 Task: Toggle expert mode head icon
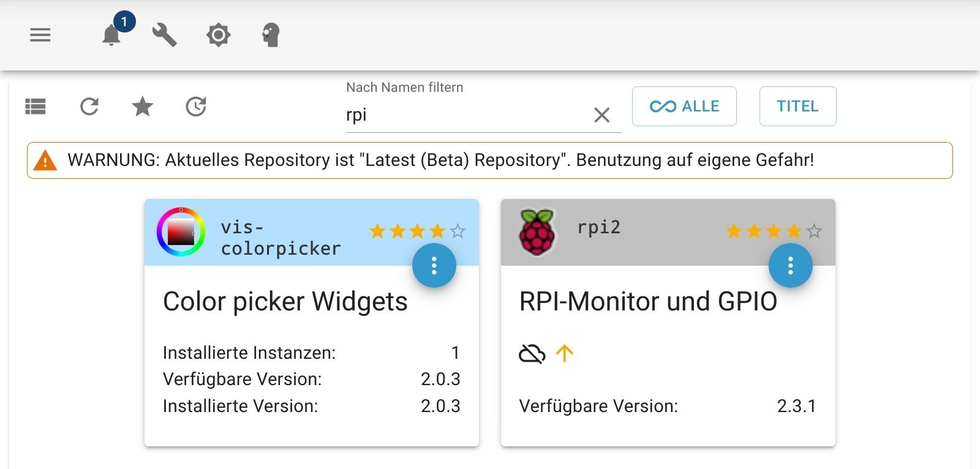tap(271, 35)
